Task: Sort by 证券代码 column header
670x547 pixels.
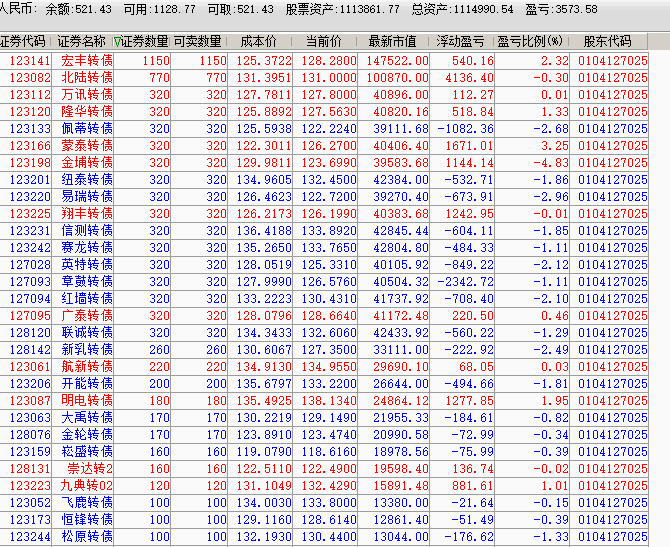Action: [25, 41]
